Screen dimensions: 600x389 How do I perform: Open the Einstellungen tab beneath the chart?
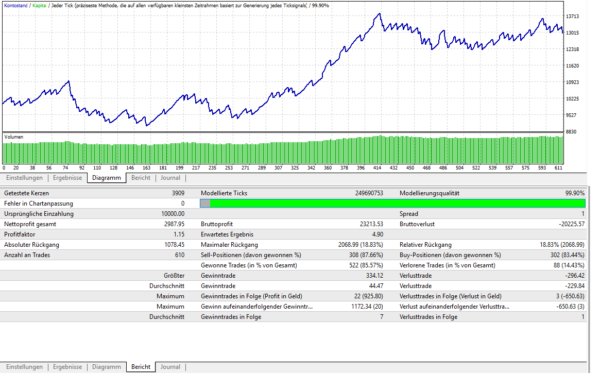click(24, 178)
